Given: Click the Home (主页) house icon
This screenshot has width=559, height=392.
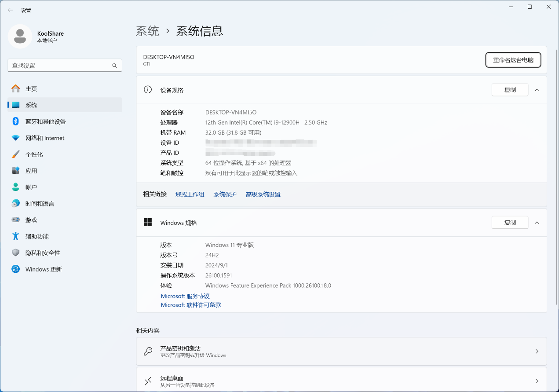Looking at the screenshot, I should [x=16, y=89].
